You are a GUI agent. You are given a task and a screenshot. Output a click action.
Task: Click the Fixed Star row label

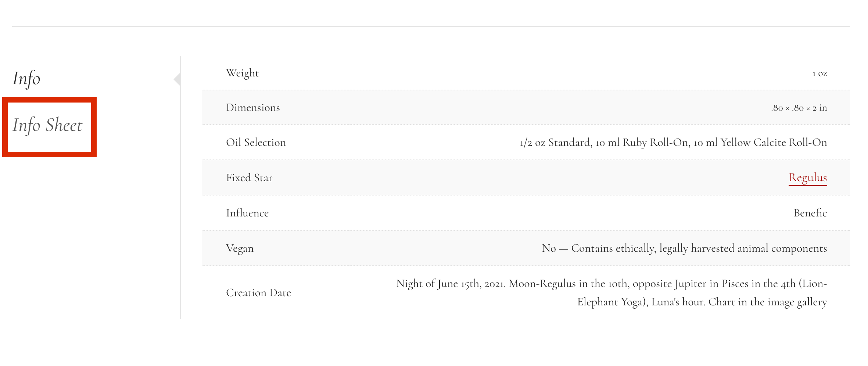click(249, 178)
